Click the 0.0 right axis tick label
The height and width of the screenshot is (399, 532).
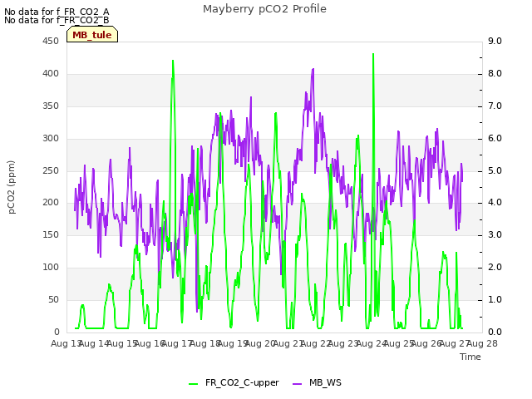click(495, 332)
